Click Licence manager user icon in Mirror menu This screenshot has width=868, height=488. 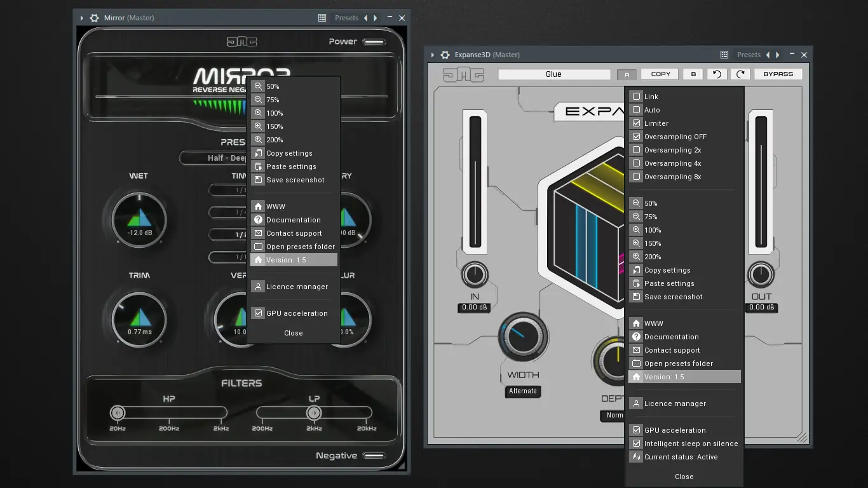coord(258,287)
